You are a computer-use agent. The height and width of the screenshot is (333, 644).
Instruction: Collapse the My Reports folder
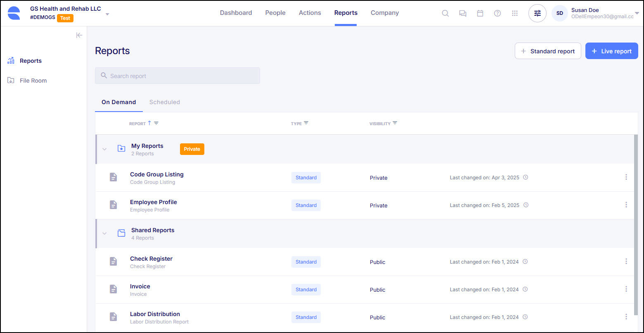coord(104,149)
